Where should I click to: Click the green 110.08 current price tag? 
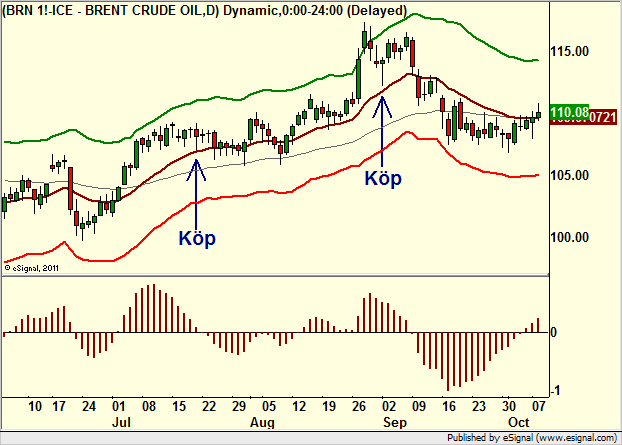(x=569, y=112)
